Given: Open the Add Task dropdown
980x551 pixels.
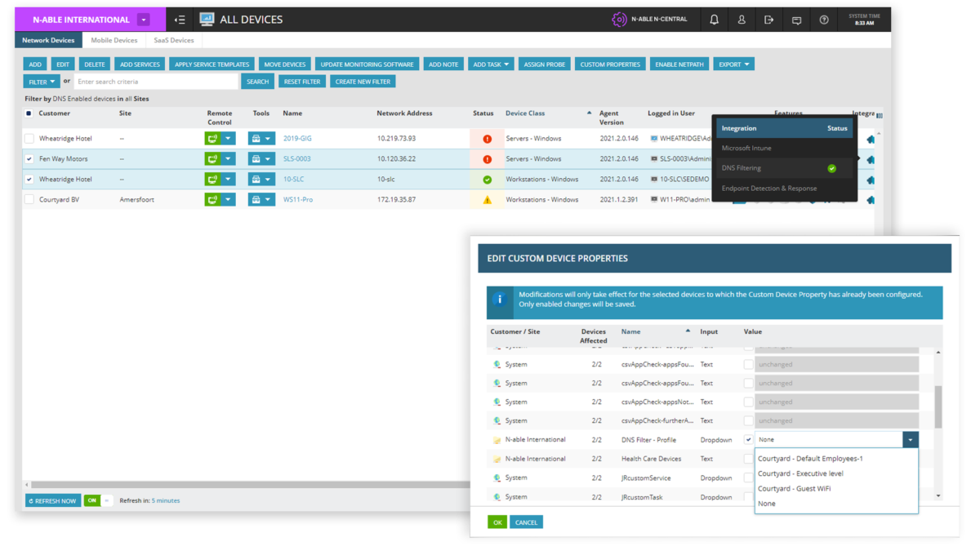Looking at the screenshot, I should (491, 64).
